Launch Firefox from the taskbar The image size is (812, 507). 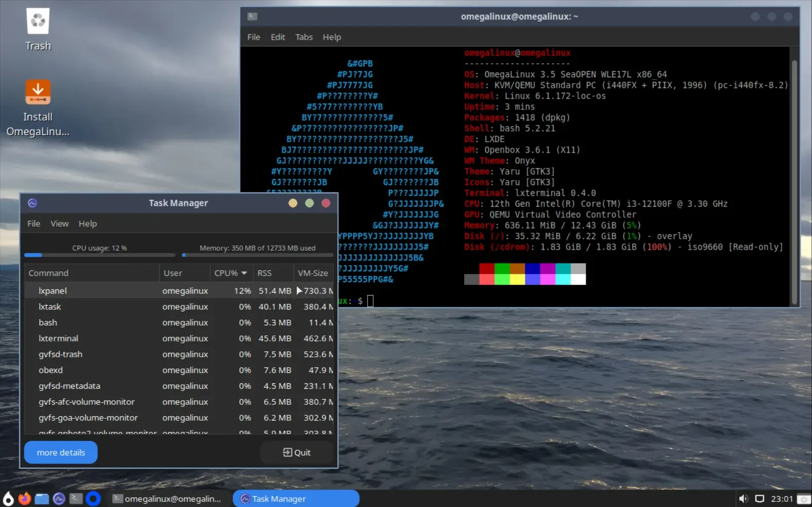click(25, 499)
